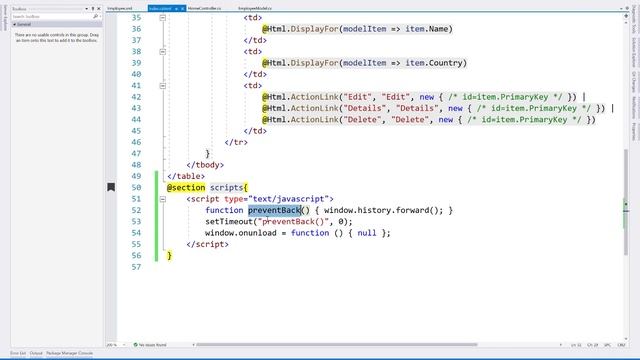Open the Properties side tab
The width and height of the screenshot is (640, 360).
click(634, 131)
